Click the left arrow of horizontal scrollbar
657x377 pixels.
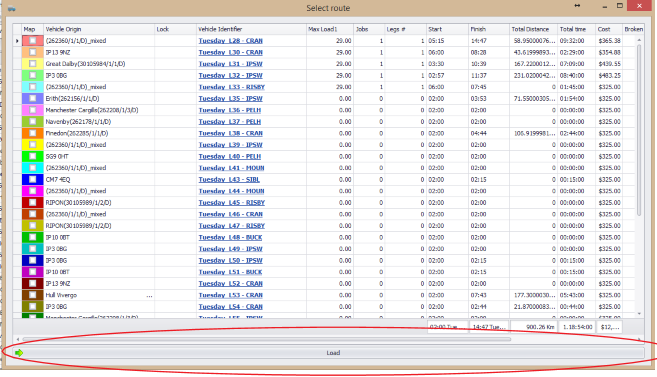pos(18,339)
